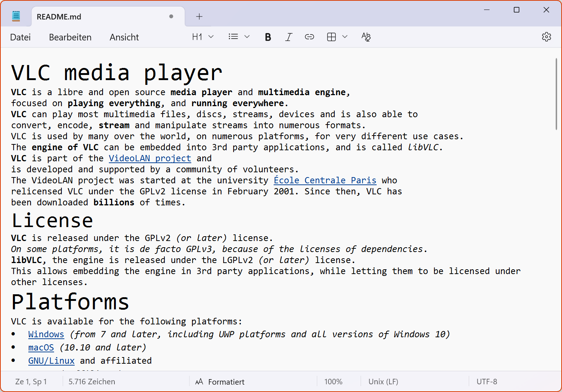Toggle italic formatting
This screenshot has height=392, width=562.
289,37
